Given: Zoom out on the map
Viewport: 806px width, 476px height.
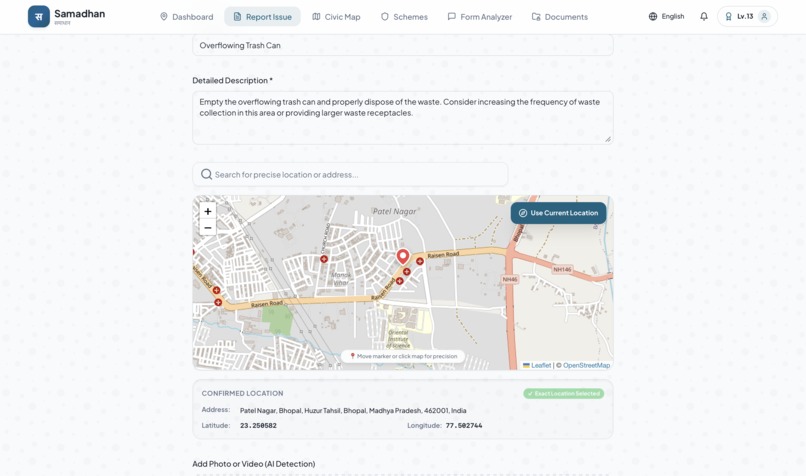Looking at the screenshot, I should point(208,228).
